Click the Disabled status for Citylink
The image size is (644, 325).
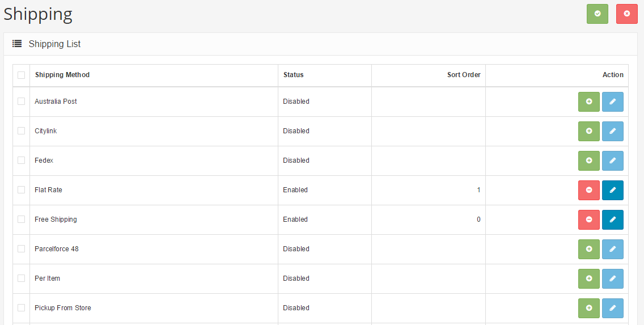point(296,130)
